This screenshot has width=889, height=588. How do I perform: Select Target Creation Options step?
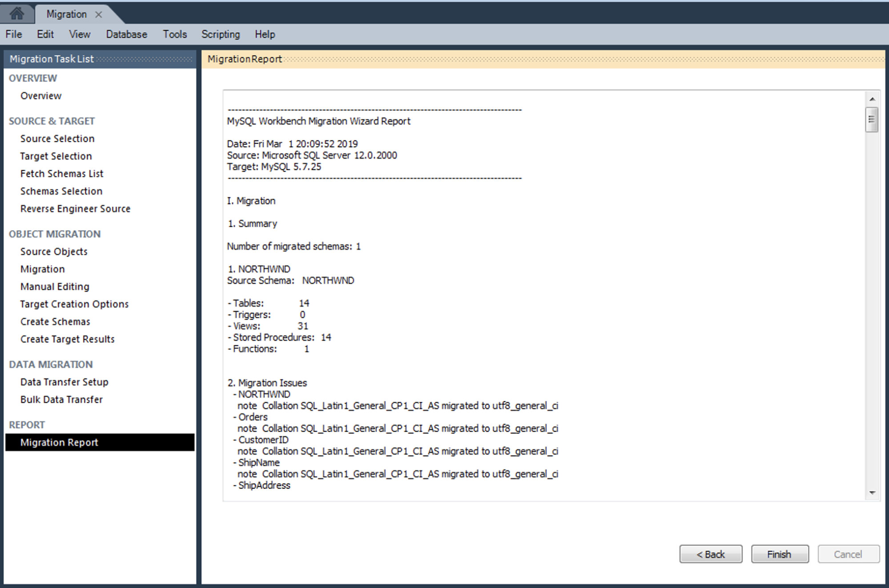pyautogui.click(x=74, y=304)
